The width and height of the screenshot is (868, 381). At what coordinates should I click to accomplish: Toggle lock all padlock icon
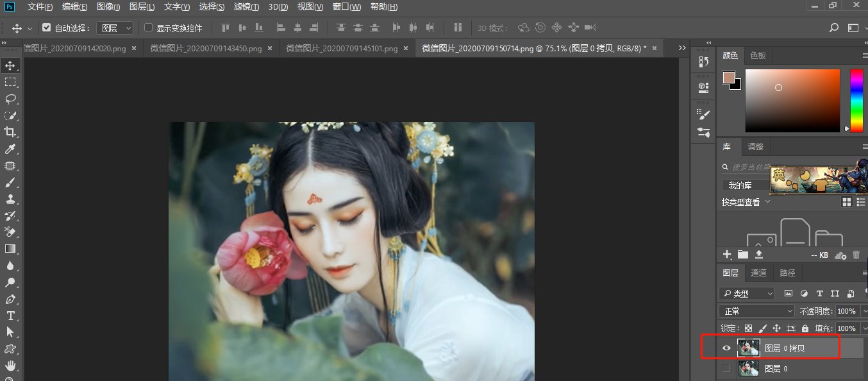[805, 328]
